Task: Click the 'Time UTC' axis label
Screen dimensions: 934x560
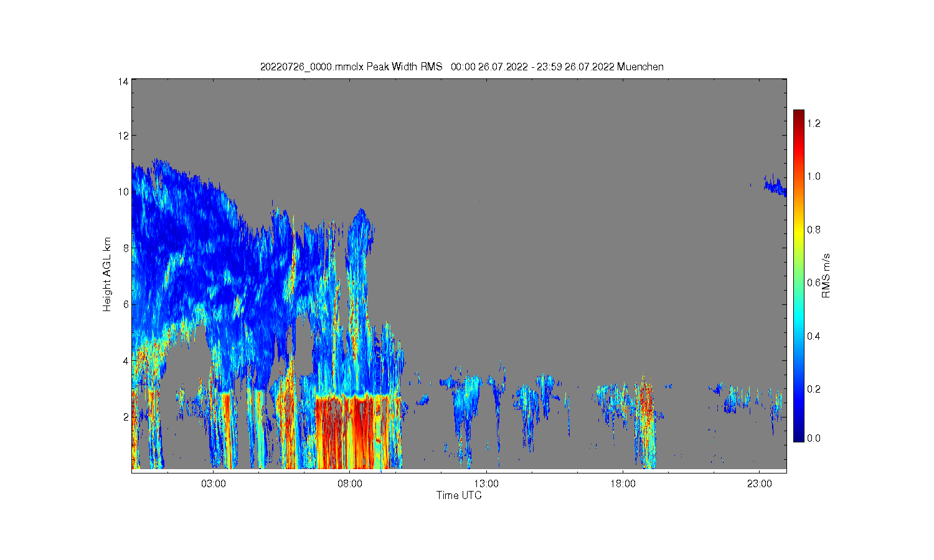Action: [459, 495]
